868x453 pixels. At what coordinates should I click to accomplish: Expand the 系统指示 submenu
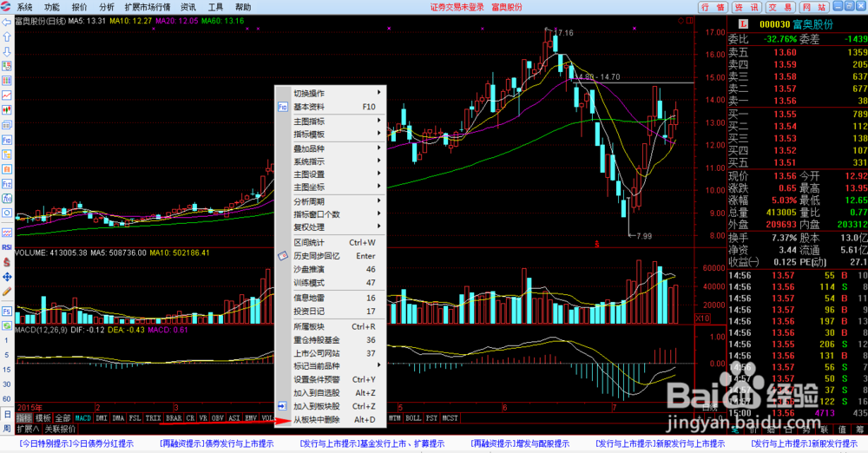331,161
